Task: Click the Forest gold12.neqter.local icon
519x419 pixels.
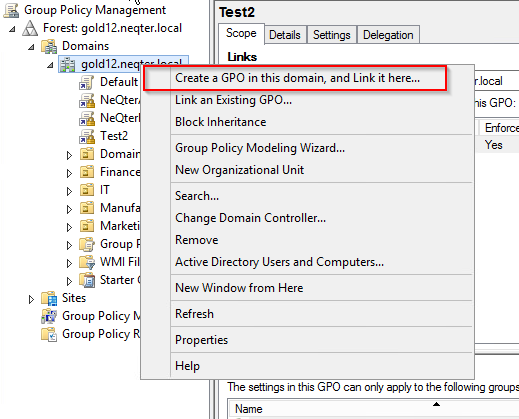Action: pyautogui.click(x=30, y=28)
